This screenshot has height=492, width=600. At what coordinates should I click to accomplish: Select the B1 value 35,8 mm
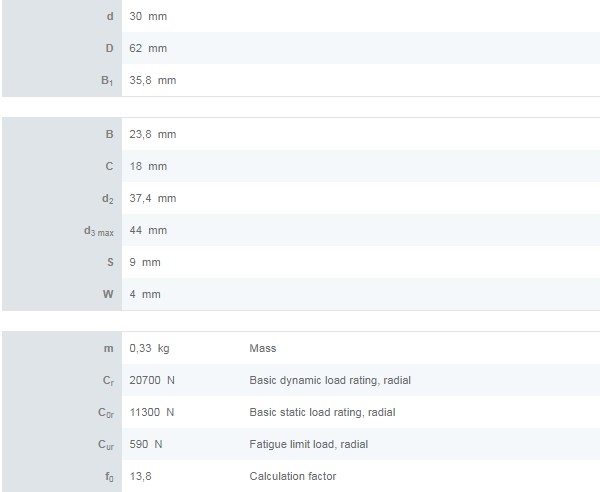tap(153, 80)
